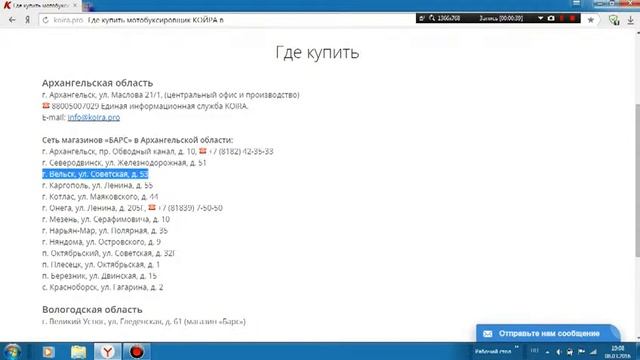Switch to the koira.pro browser tab
Image resolution: width=640 pixels, height=360 pixels.
click(40, 5)
